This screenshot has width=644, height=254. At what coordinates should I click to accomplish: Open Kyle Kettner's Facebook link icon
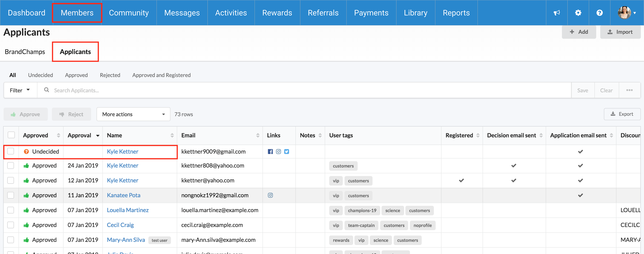click(x=270, y=152)
